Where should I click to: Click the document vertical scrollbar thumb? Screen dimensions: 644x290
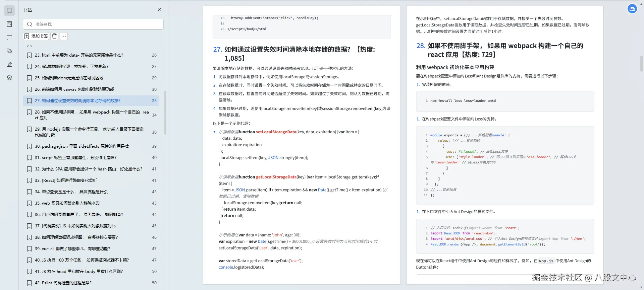point(641,64)
